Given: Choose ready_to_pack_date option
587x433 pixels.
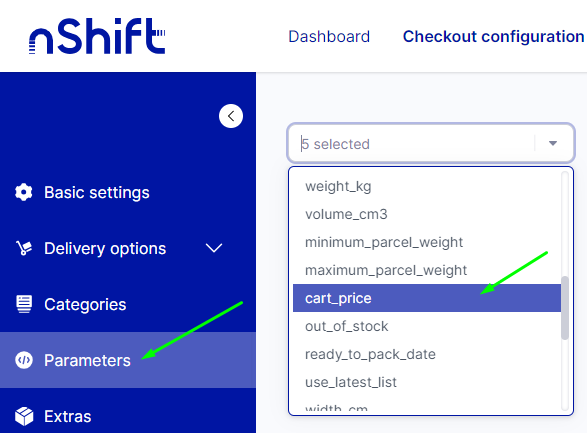Looking at the screenshot, I should pyautogui.click(x=427, y=354).
